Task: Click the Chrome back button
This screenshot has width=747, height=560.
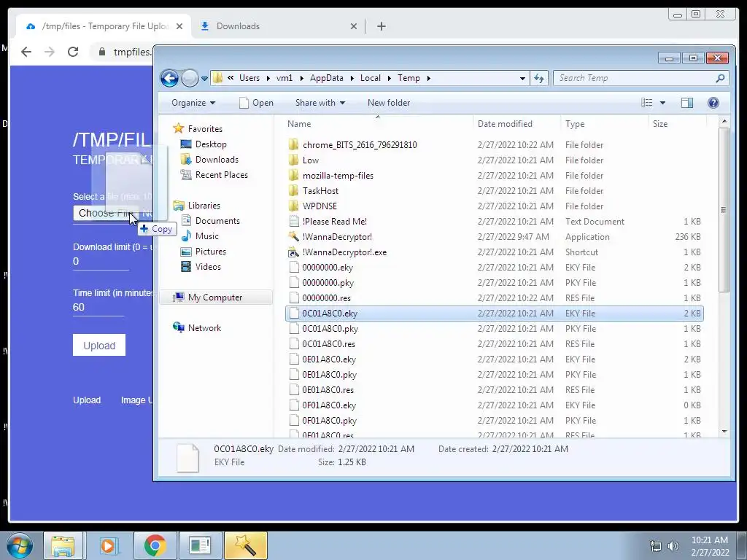Action: point(26,52)
